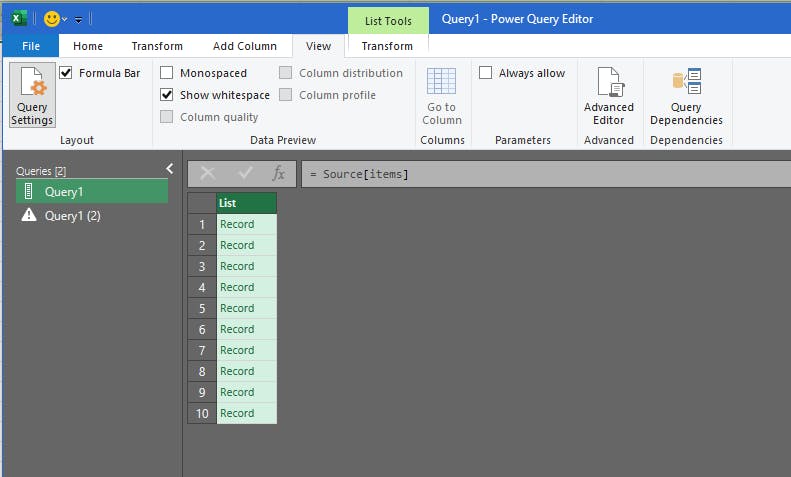Open the Record in row 3

pos(237,266)
